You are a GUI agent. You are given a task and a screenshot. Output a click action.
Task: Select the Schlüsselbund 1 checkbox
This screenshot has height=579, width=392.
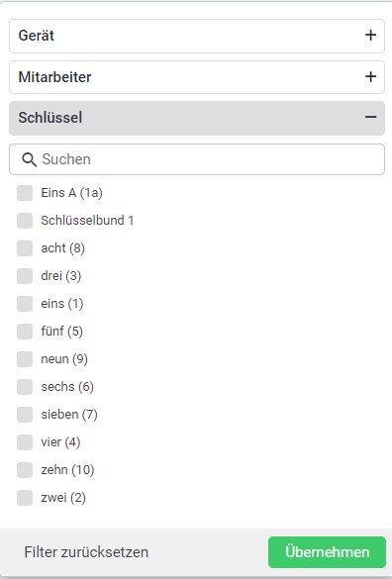pyautogui.click(x=25, y=221)
